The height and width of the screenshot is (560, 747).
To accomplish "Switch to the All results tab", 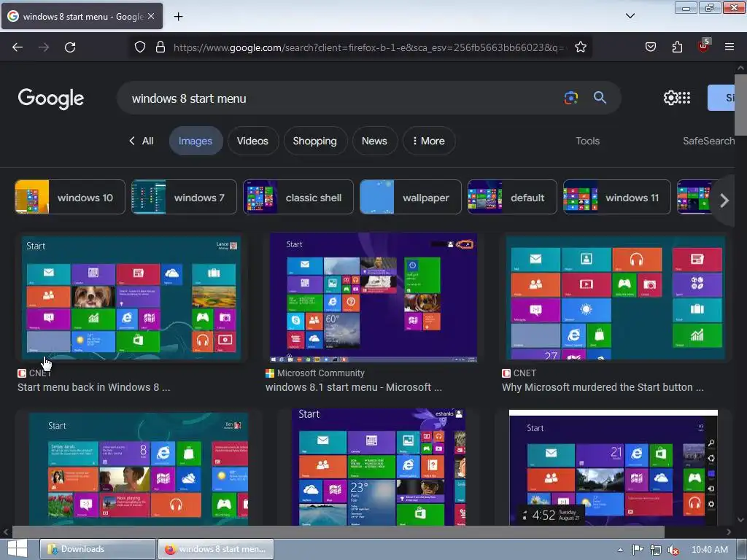I will [142, 141].
